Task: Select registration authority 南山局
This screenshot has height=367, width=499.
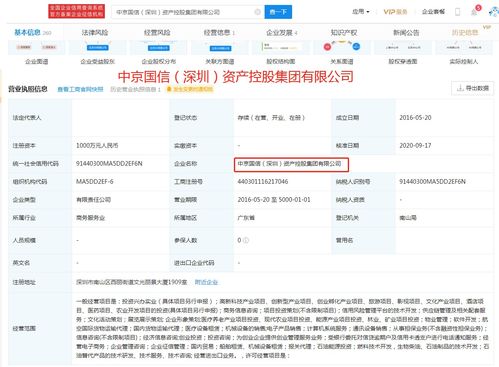Action: coord(408,217)
